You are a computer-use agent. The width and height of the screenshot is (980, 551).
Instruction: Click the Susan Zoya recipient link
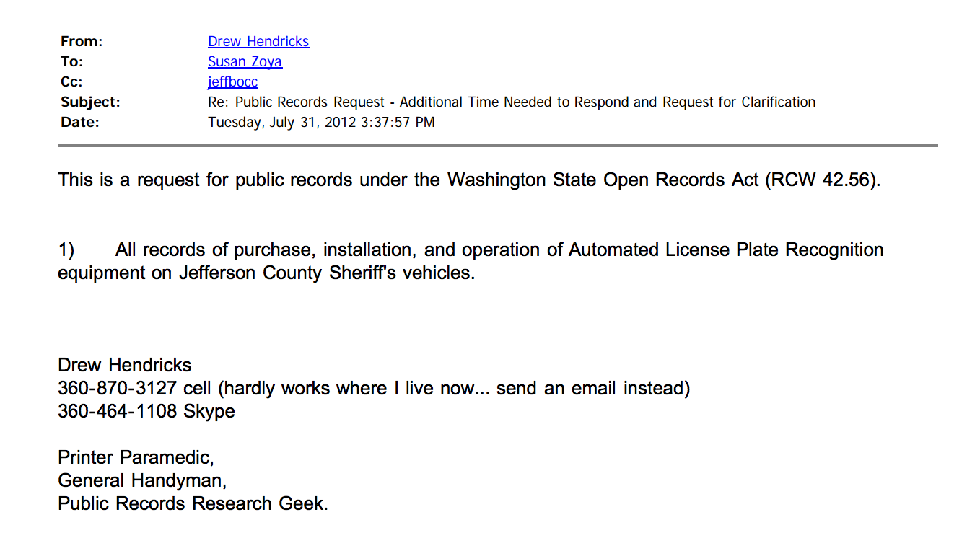245,62
